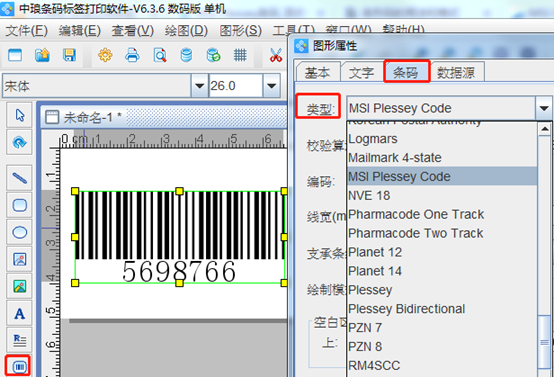Click the scissors cut icon

pos(276,55)
